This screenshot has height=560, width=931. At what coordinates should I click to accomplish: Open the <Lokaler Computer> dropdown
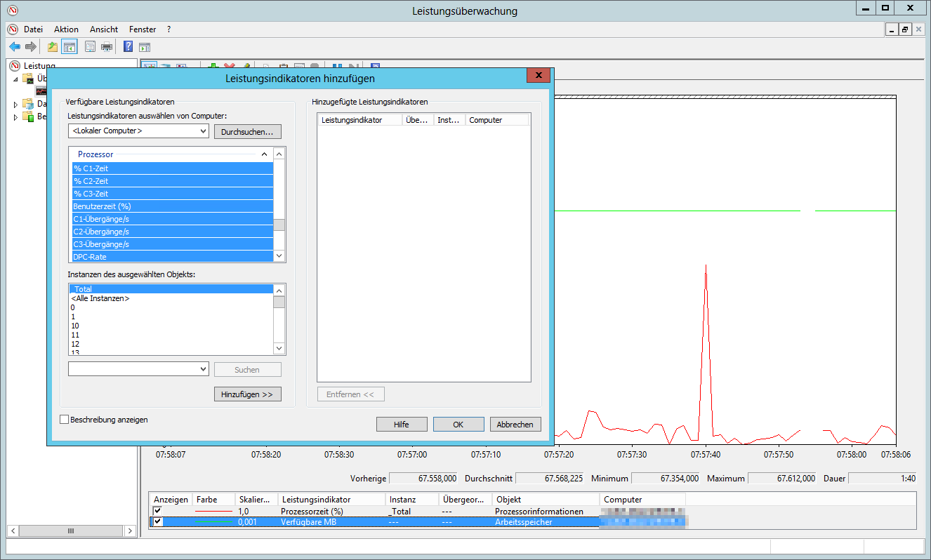[x=203, y=131]
